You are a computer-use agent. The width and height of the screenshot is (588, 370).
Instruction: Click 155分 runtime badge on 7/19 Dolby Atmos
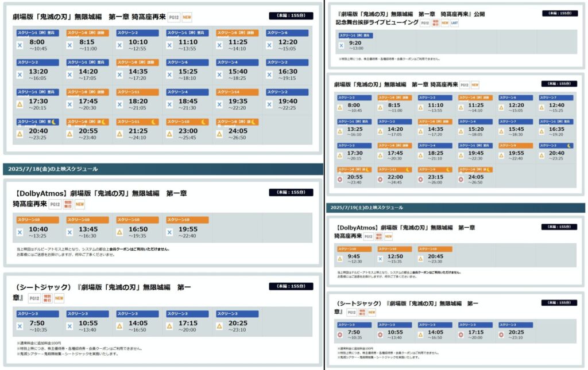[559, 227]
